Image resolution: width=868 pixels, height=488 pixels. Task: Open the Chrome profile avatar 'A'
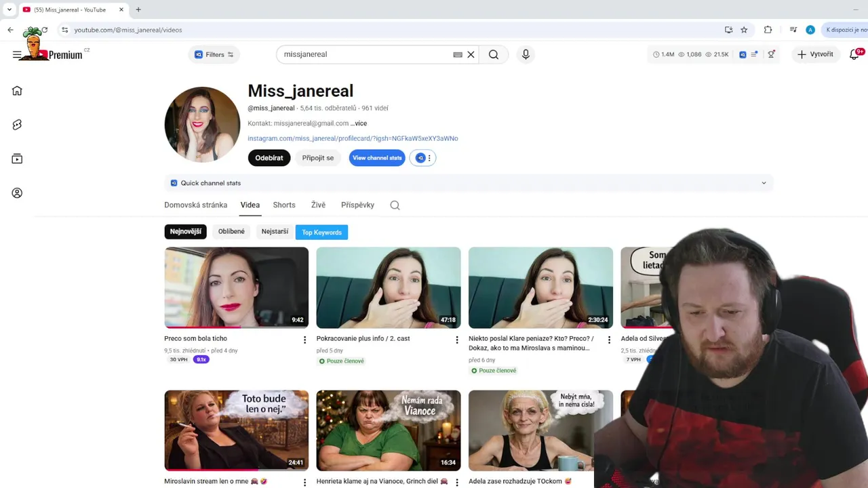point(810,30)
